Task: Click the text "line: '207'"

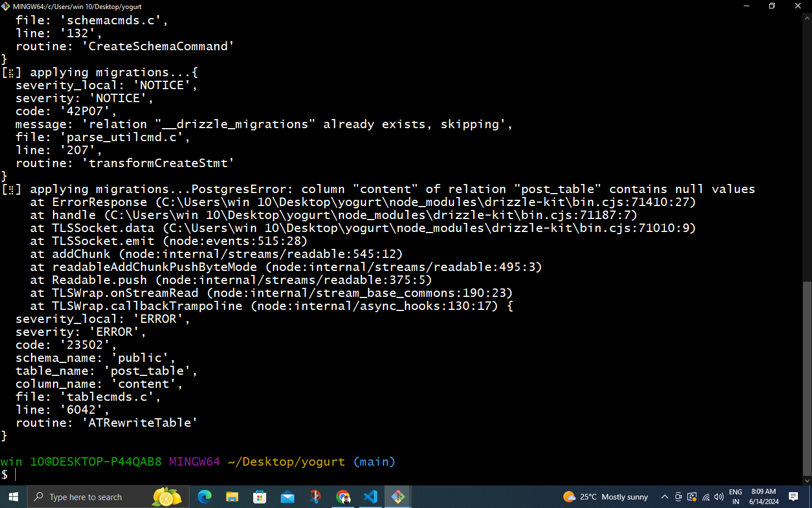Action: [x=59, y=150]
